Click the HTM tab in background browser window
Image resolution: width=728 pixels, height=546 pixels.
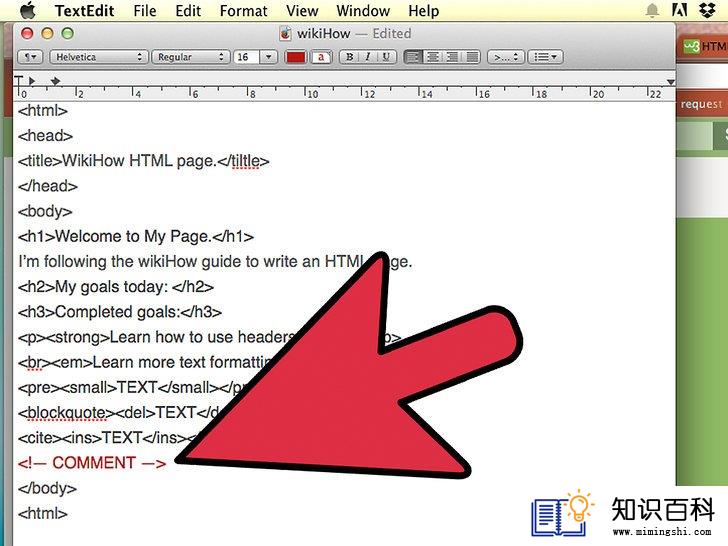(x=705, y=46)
